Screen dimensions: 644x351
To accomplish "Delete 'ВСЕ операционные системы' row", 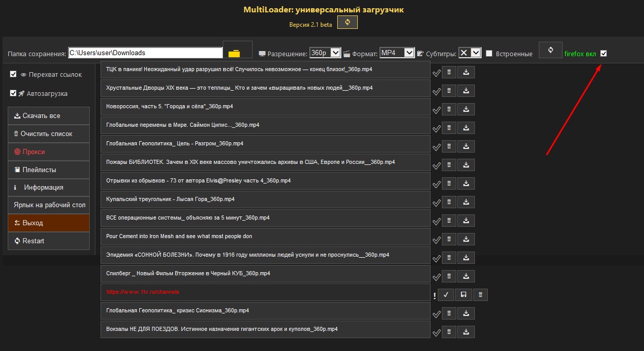I will pyautogui.click(x=449, y=221).
